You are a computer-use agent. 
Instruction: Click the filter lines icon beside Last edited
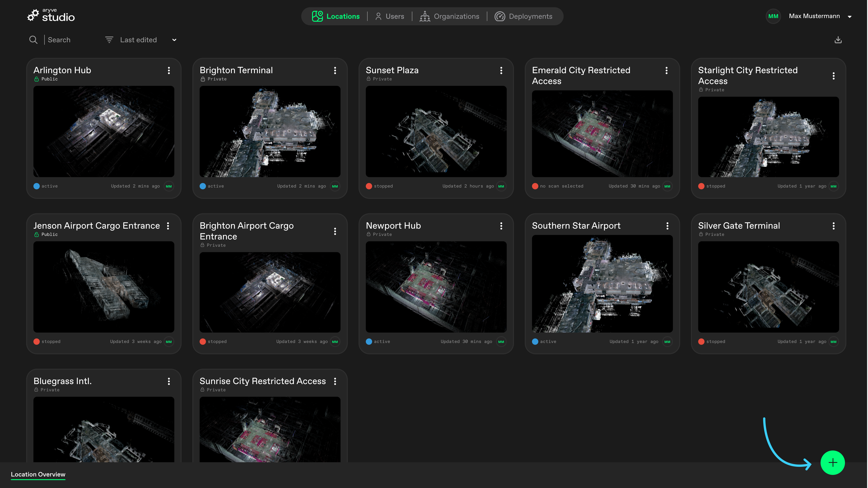pyautogui.click(x=109, y=40)
